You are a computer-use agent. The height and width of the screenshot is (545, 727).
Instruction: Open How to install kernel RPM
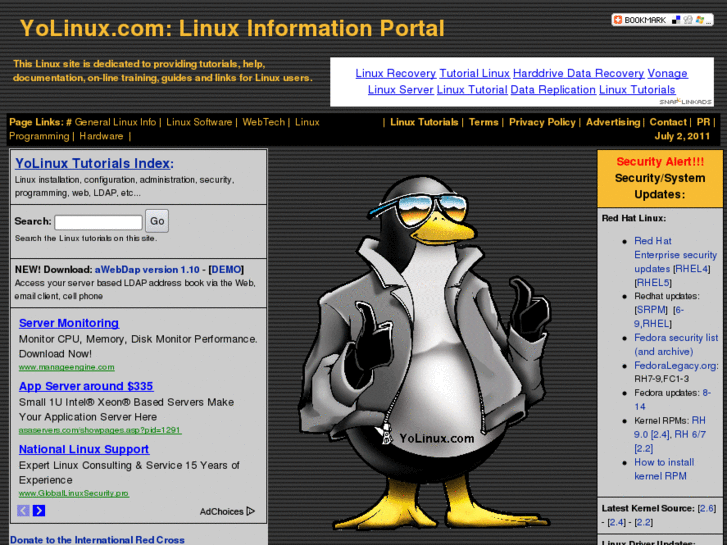point(664,469)
